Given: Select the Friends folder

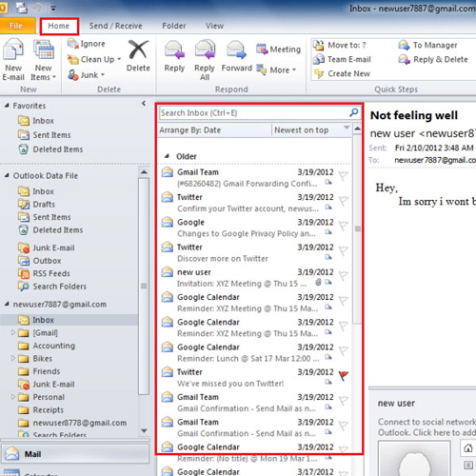Looking at the screenshot, I should tap(39, 371).
